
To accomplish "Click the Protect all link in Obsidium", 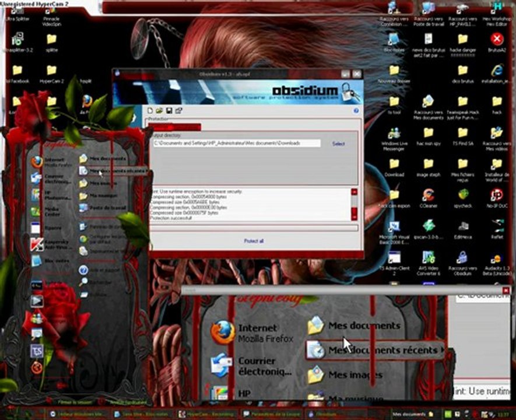I will 254,241.
